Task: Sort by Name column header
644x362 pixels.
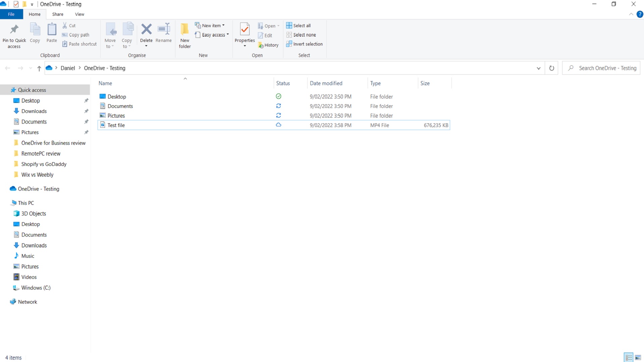Action: (x=185, y=83)
